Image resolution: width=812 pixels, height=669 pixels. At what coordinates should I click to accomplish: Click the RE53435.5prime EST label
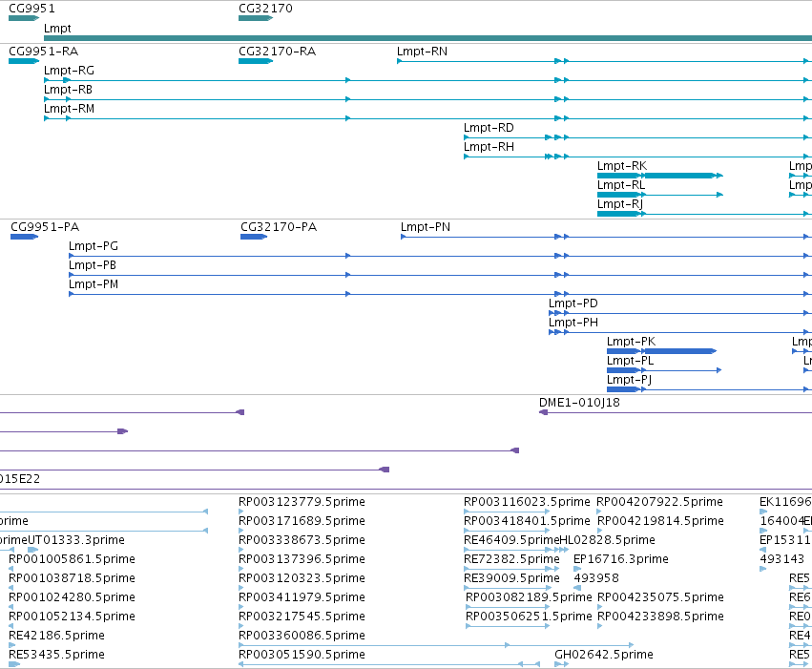pos(57,655)
